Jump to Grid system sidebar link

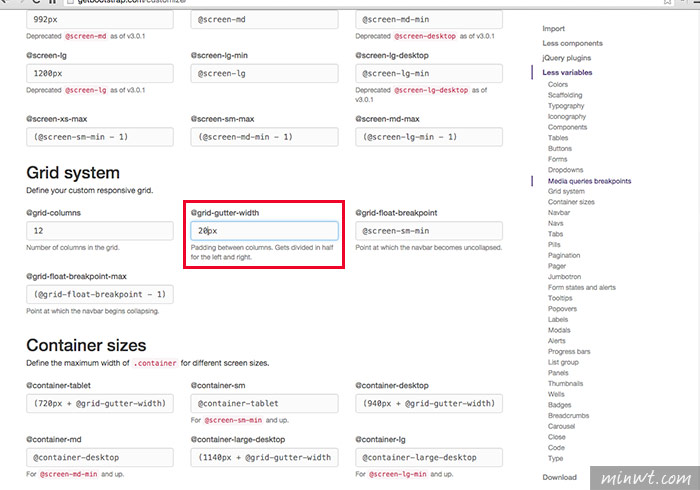[566, 191]
